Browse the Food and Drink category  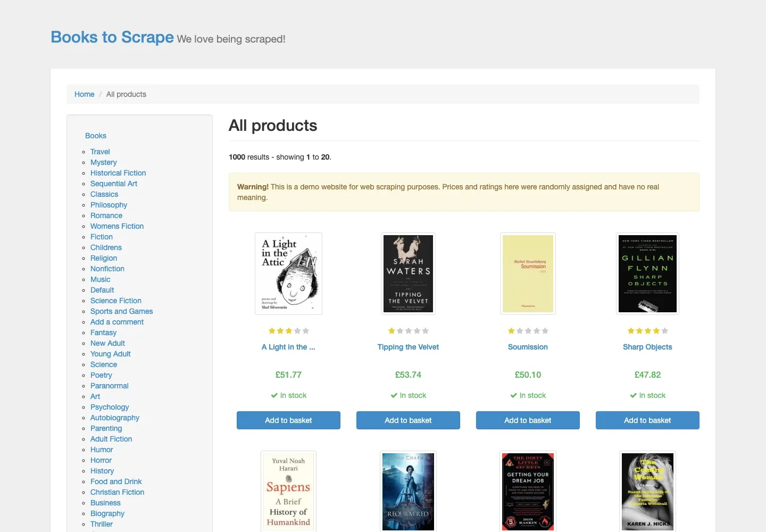(x=116, y=481)
